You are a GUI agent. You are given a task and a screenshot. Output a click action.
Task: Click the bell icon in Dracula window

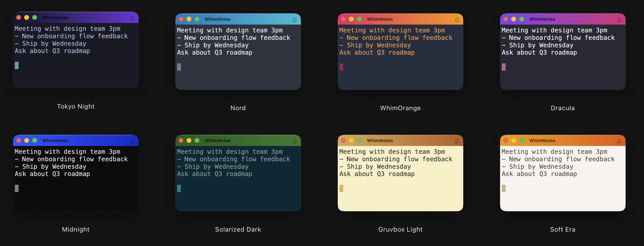coord(619,20)
